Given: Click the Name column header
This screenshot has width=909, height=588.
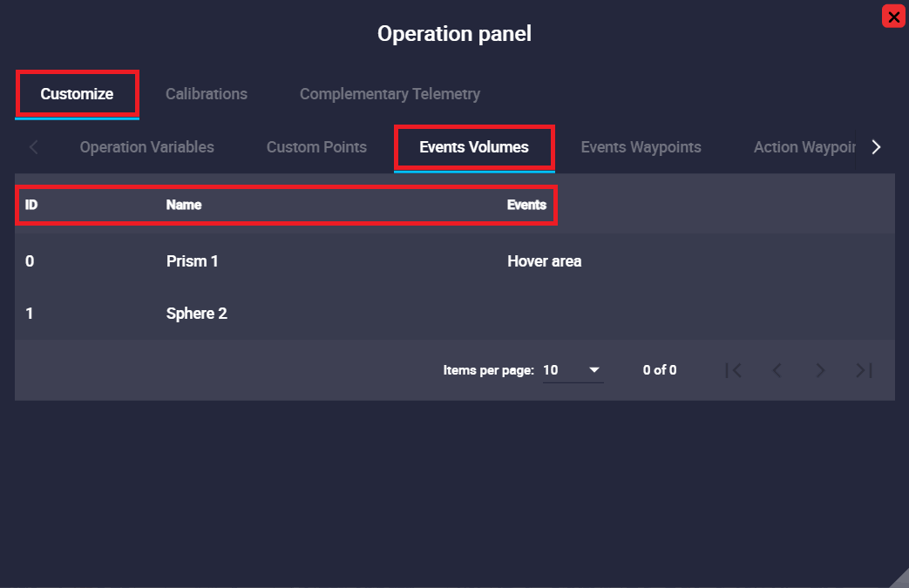Looking at the screenshot, I should click(x=184, y=205).
